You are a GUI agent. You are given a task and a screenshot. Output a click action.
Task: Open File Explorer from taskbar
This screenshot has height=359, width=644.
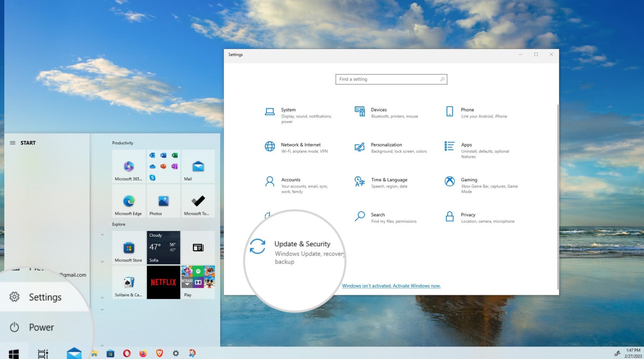point(94,354)
